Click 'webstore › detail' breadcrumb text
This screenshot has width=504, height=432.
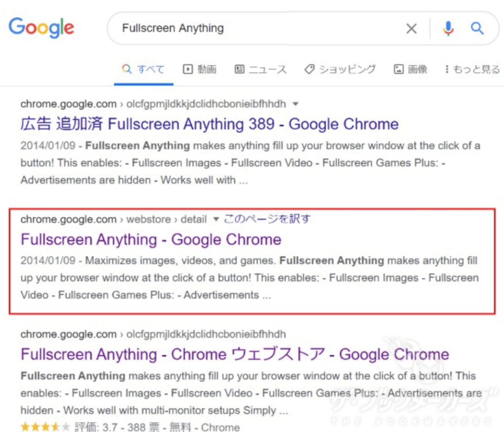point(166,219)
